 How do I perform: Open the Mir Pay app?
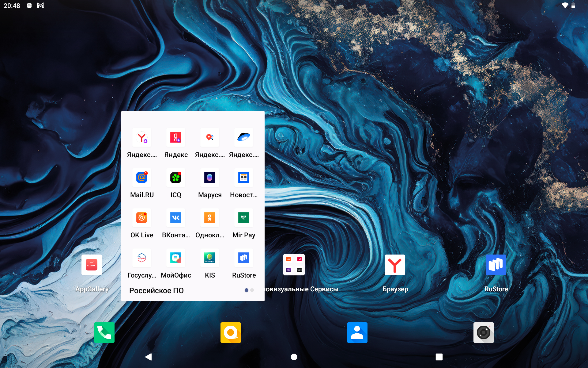244,218
